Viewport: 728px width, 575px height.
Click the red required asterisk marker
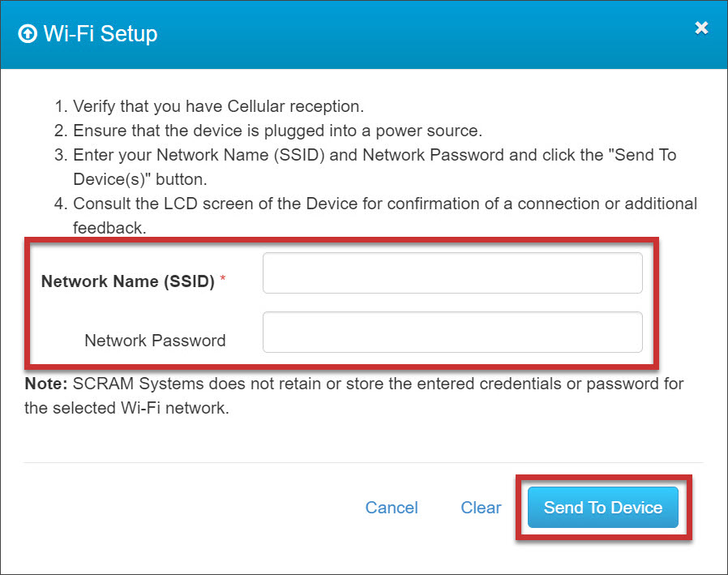pyautogui.click(x=223, y=280)
